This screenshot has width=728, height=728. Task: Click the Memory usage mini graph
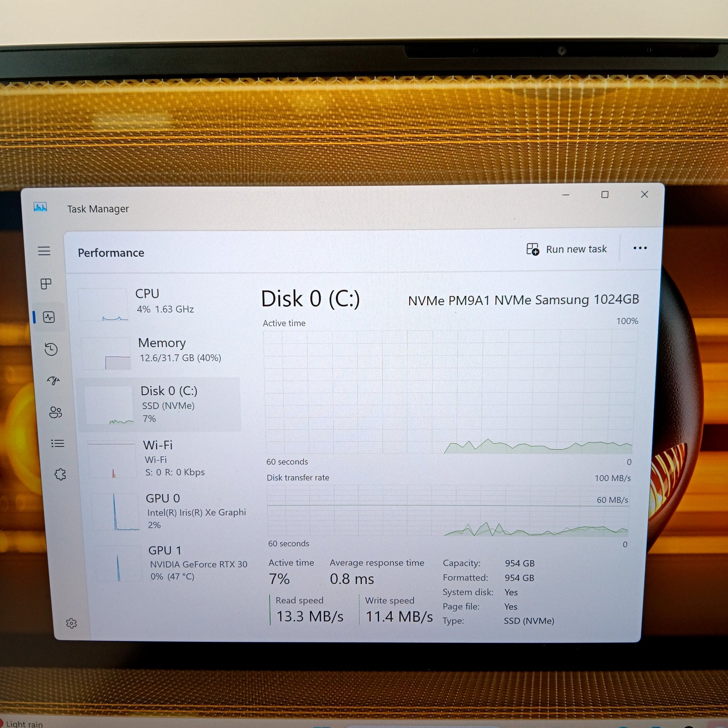click(x=105, y=354)
